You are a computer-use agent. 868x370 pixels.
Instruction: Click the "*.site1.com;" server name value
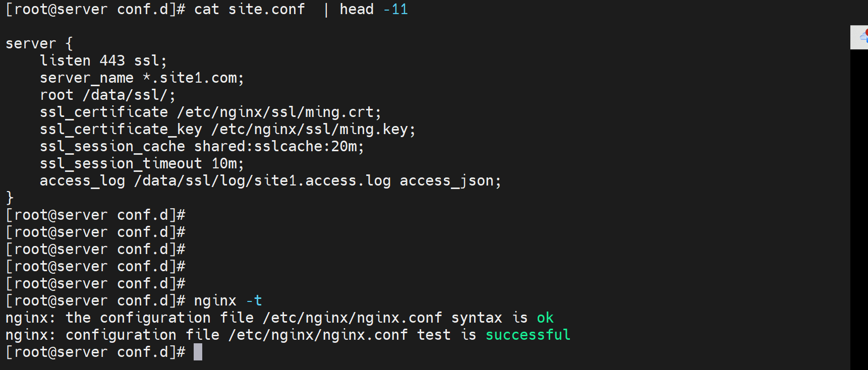pyautogui.click(x=193, y=78)
